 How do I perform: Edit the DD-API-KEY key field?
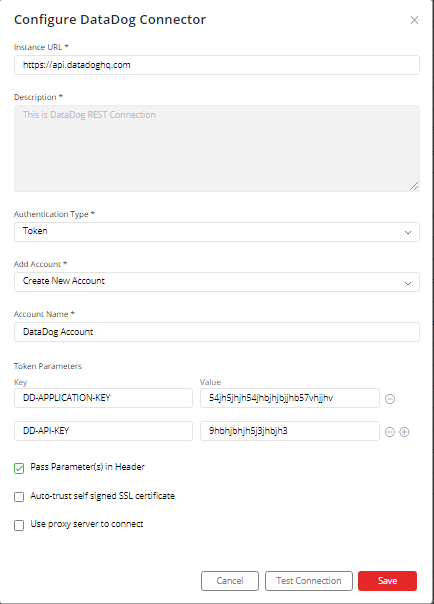click(103, 431)
